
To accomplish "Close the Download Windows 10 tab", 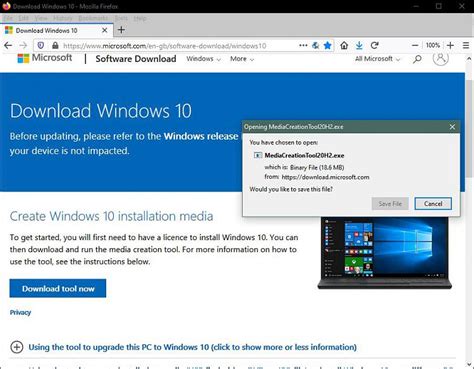I will [x=105, y=30].
